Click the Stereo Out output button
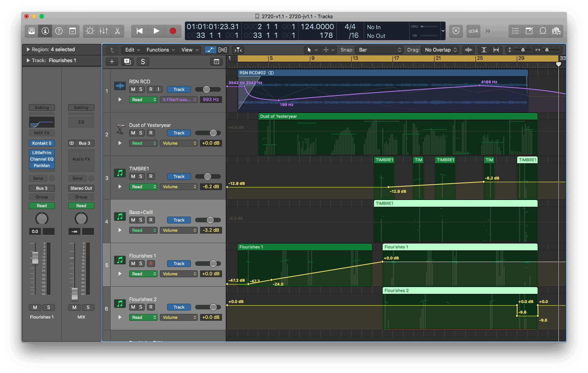Screen dimensions: 588x373 [x=81, y=188]
